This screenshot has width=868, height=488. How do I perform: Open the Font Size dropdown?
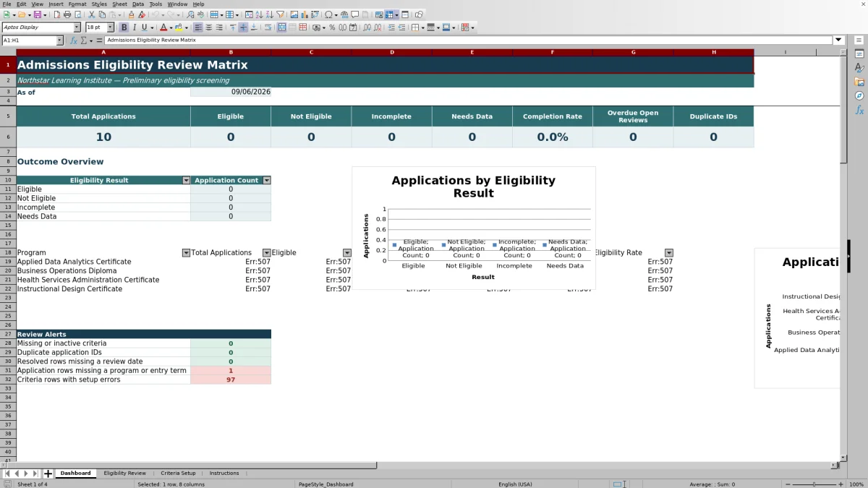click(111, 27)
